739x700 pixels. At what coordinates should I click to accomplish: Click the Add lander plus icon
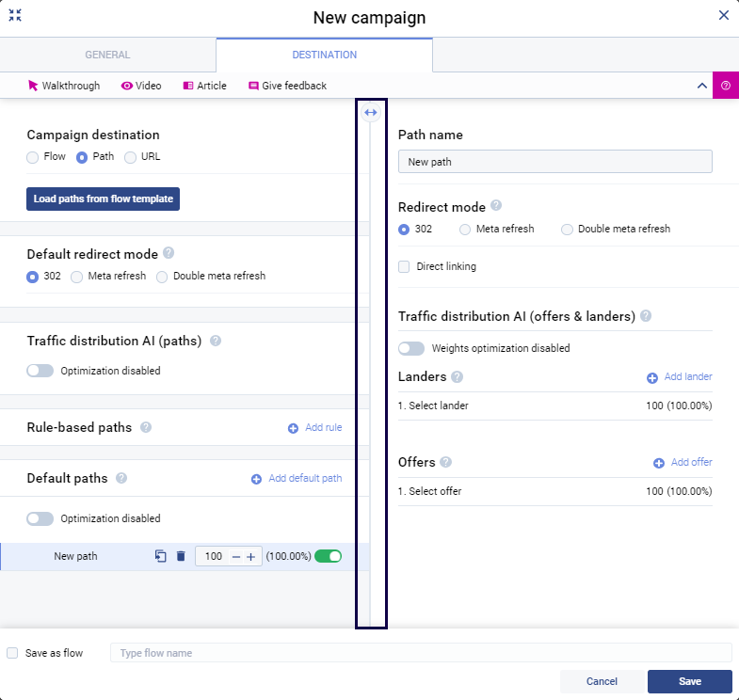(x=652, y=377)
